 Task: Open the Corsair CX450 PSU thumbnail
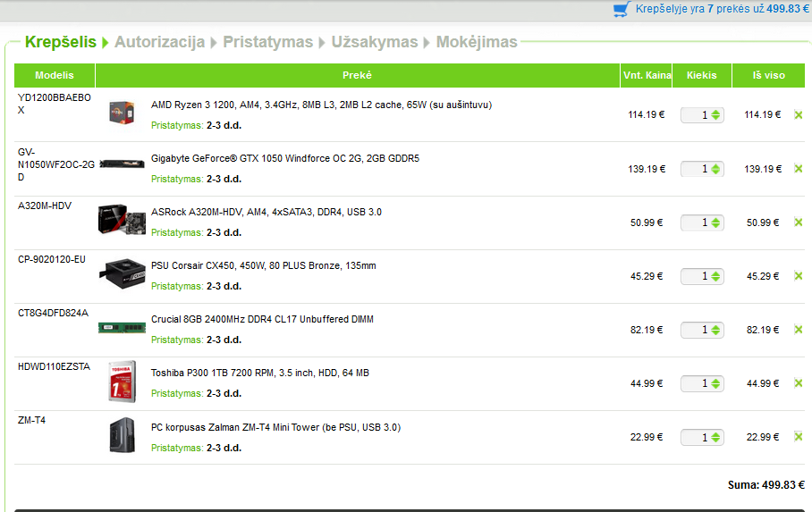(122, 273)
